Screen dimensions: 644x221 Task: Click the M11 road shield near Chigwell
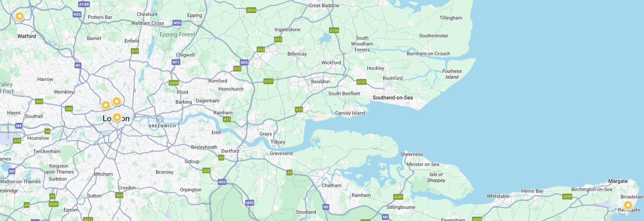pos(176,62)
